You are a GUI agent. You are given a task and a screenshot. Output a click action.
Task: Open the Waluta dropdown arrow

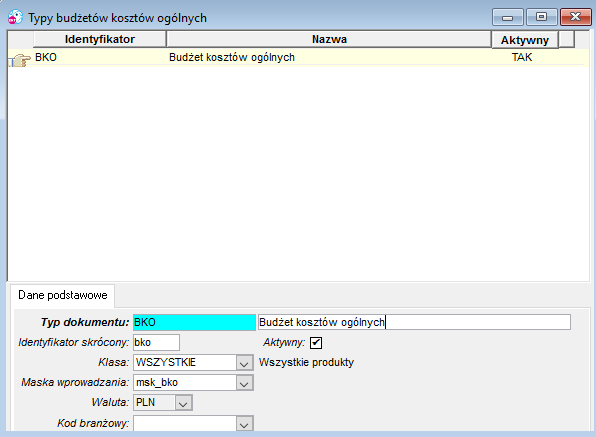[x=183, y=403]
